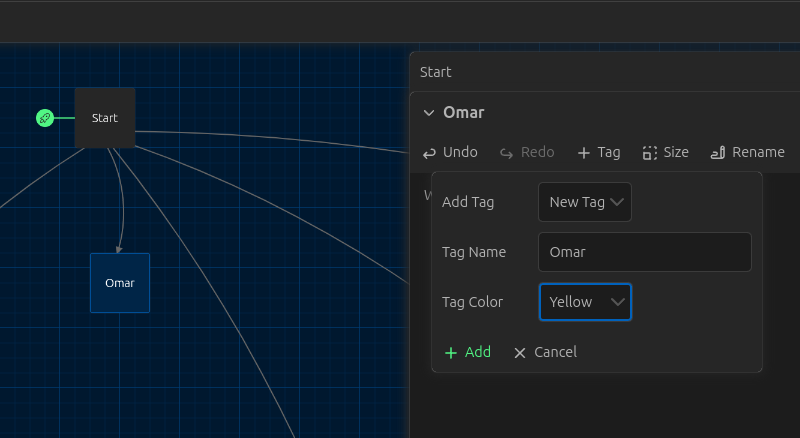Click the green rocket start icon
Screen dimensions: 800x438
point(45,118)
